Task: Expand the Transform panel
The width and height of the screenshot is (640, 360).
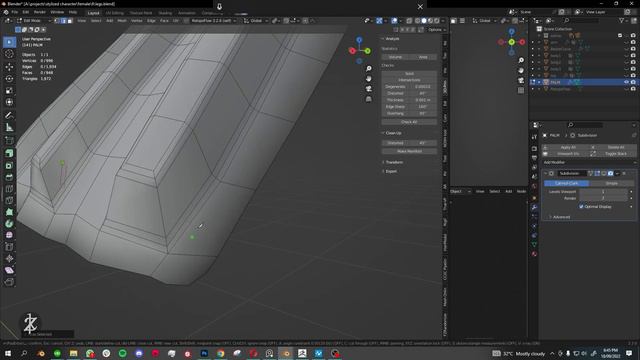Action: click(x=393, y=162)
